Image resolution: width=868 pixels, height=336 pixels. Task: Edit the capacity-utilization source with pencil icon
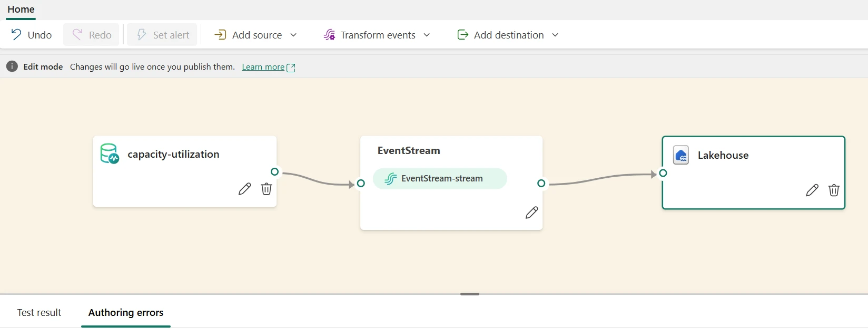[x=244, y=189]
